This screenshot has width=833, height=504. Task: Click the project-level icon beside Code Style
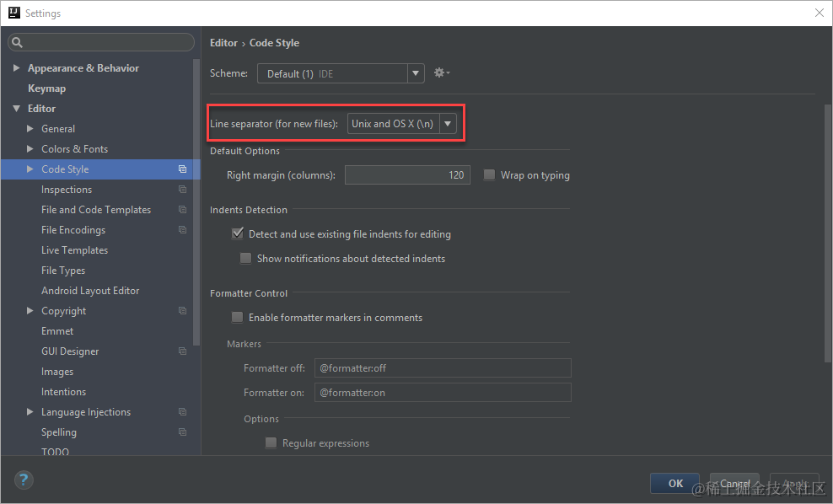182,169
